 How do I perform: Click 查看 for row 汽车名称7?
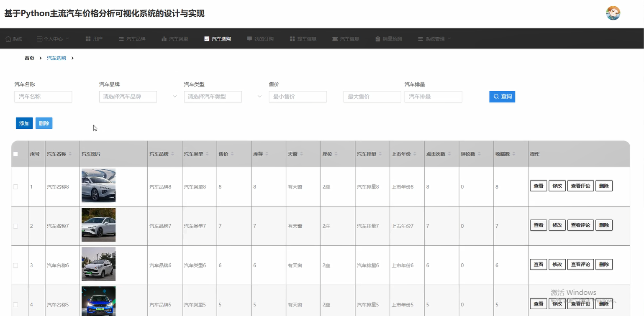click(x=539, y=225)
